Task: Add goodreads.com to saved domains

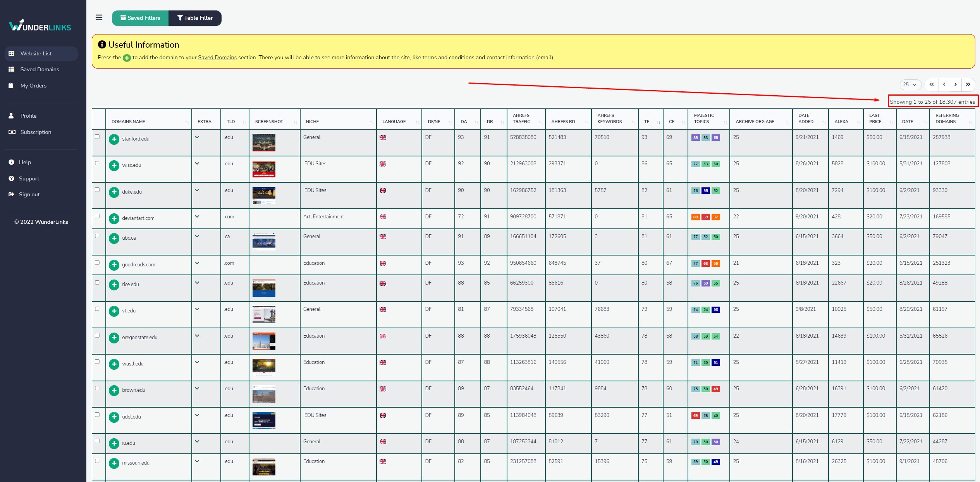Action: 114,265
